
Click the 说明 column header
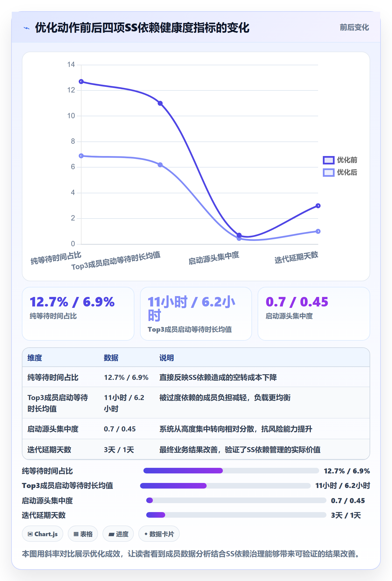[x=167, y=358]
